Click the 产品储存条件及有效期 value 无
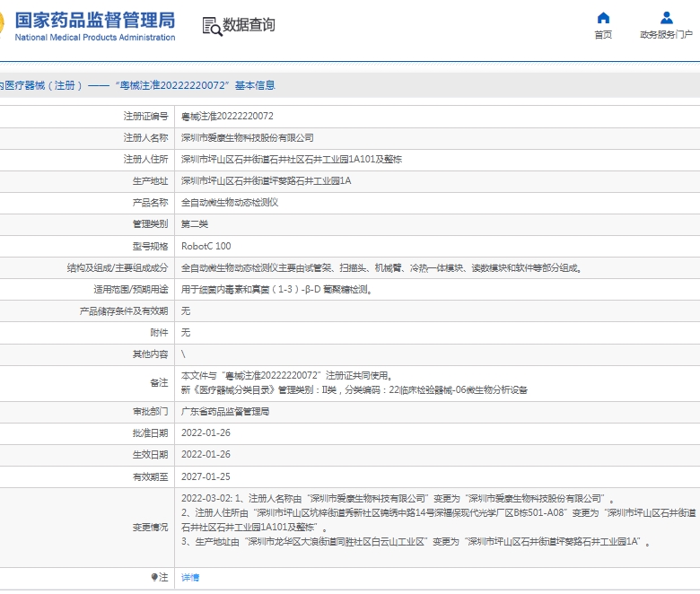Screen dimensions: 700x594 tap(186, 311)
